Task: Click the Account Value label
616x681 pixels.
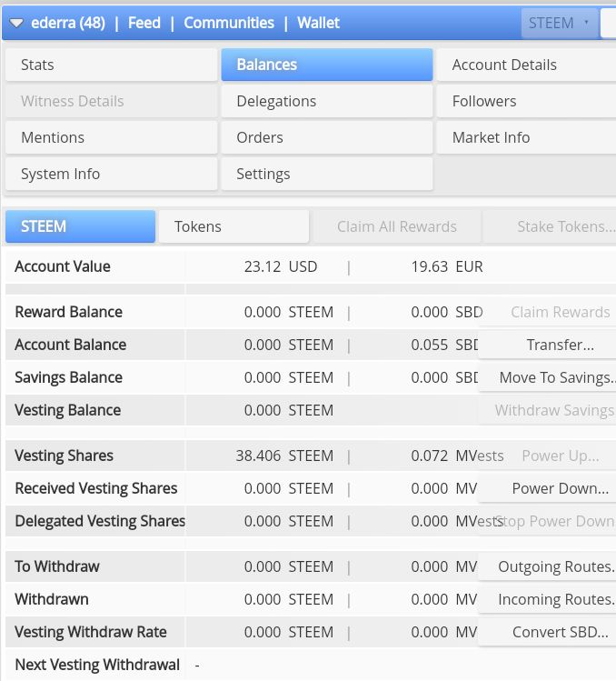Action: 63,266
